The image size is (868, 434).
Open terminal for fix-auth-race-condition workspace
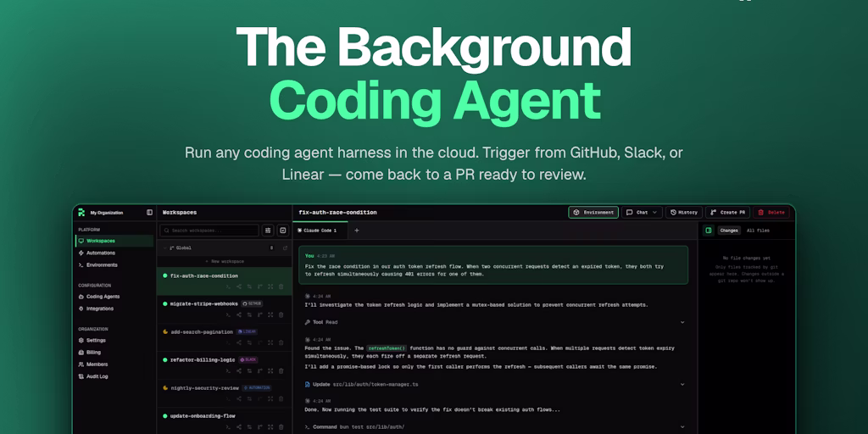tap(228, 287)
